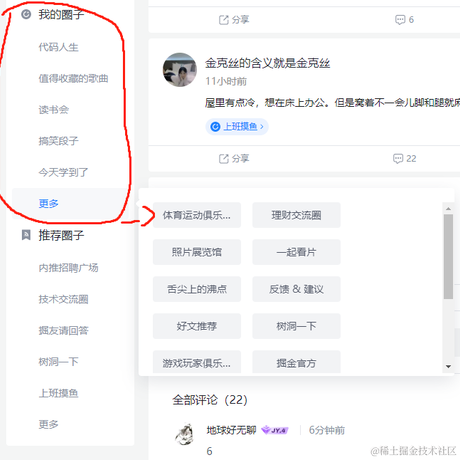Click the 上班摸鱼 topic tag on post
This screenshot has width=460, height=460.
pyautogui.click(x=237, y=127)
